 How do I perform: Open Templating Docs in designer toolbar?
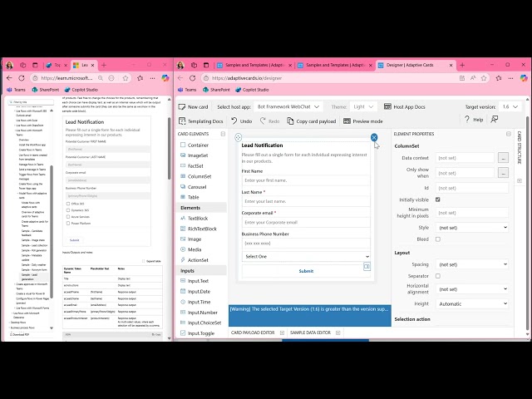coord(200,121)
